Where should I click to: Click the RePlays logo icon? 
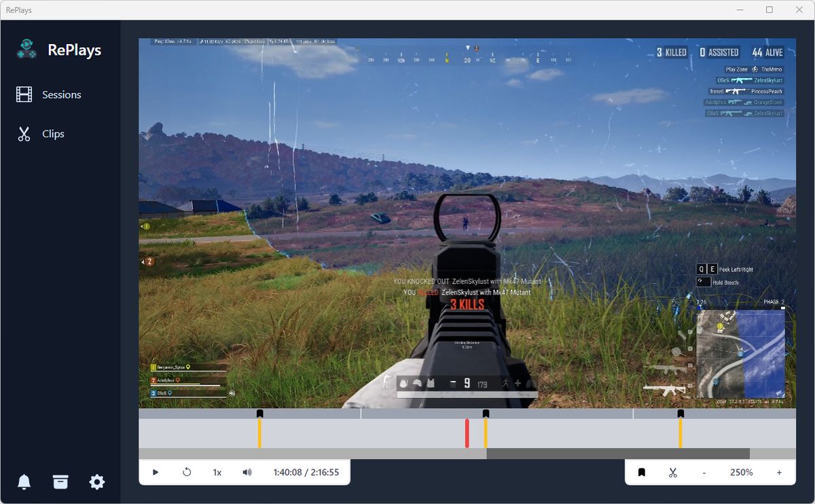pyautogui.click(x=27, y=50)
